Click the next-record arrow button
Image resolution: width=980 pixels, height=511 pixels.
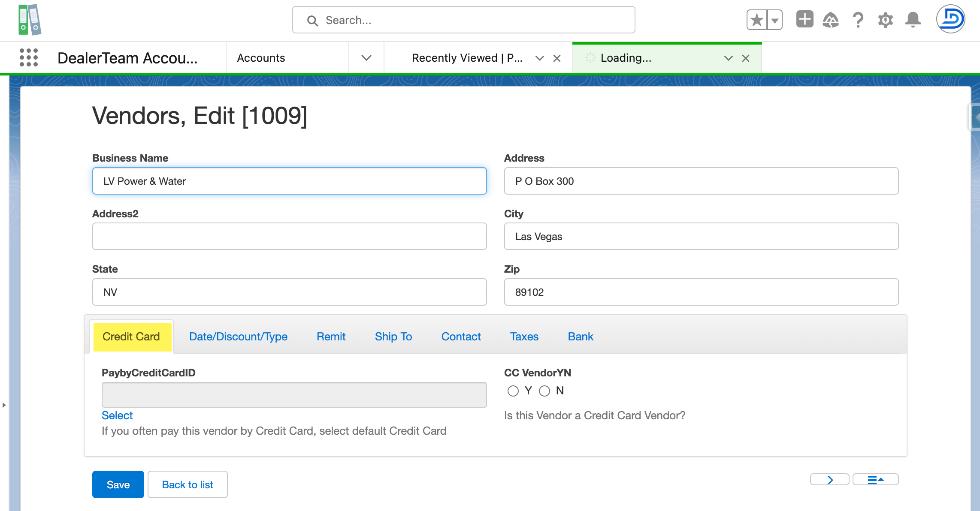coord(829,479)
